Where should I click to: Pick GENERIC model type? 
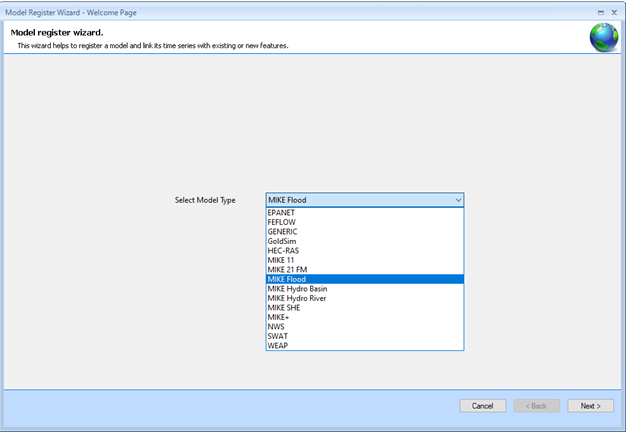(365, 232)
